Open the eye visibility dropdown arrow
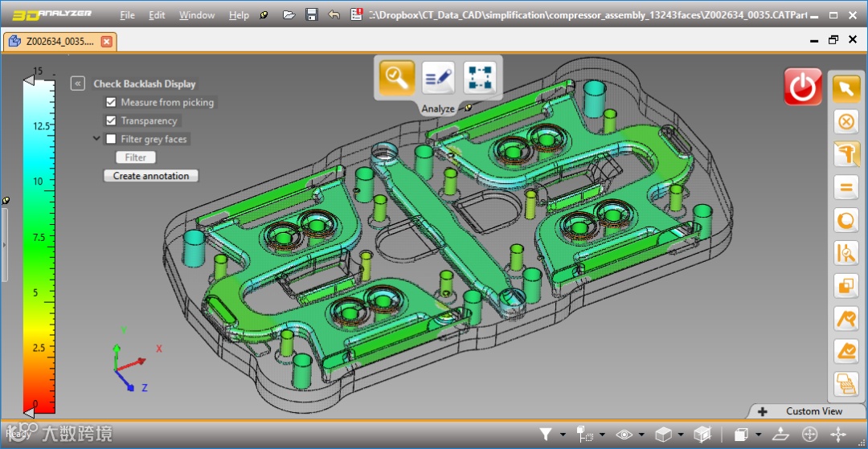Viewport: 868px width, 449px height. click(641, 435)
